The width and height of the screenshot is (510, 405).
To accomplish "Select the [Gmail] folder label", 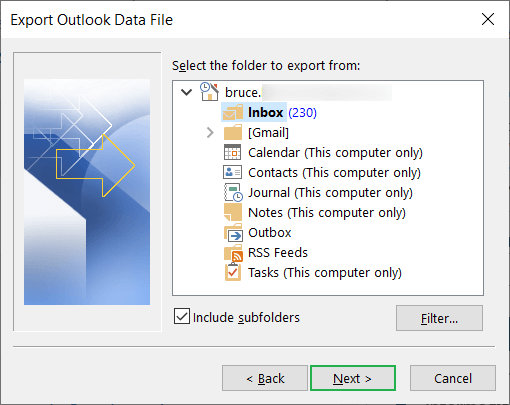I will pos(268,132).
